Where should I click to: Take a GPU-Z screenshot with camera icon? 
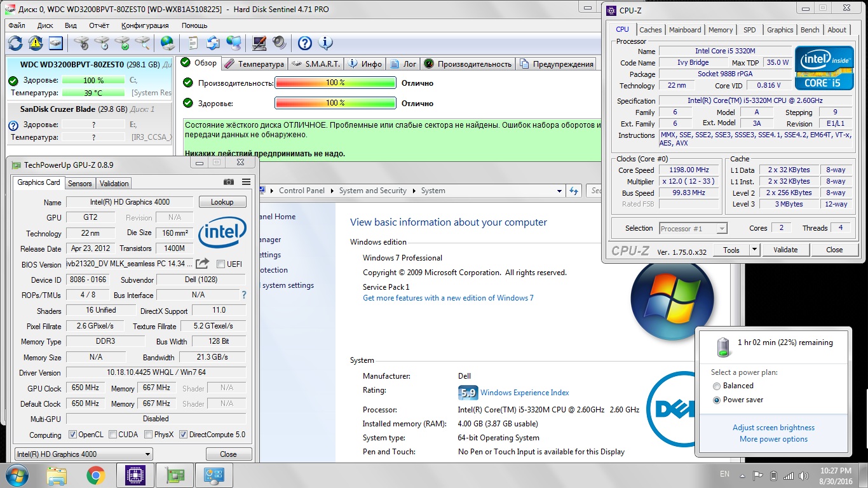coord(229,182)
